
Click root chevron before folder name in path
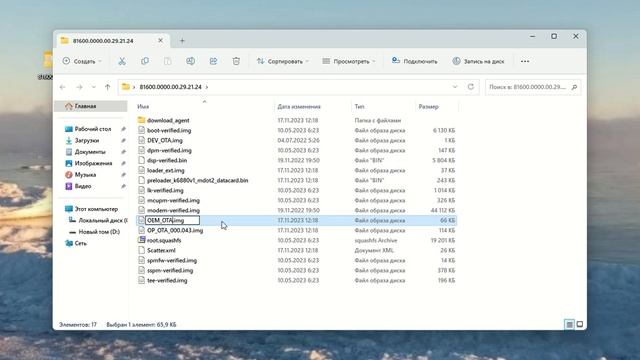(134, 87)
